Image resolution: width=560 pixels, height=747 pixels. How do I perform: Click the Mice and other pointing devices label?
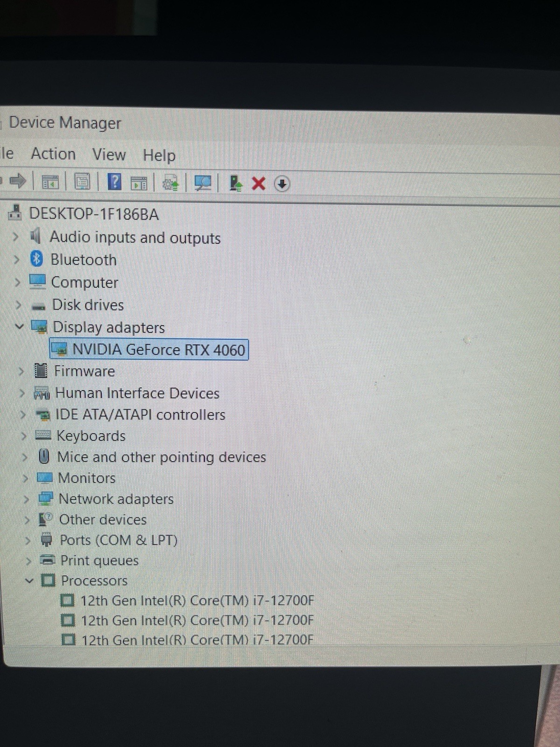point(161,457)
